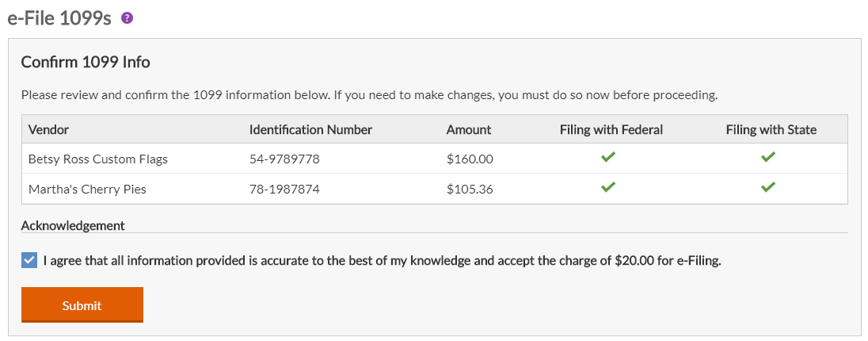Uncheck the e-Filing agreement checkbox
The height and width of the screenshot is (341, 868).
29,261
